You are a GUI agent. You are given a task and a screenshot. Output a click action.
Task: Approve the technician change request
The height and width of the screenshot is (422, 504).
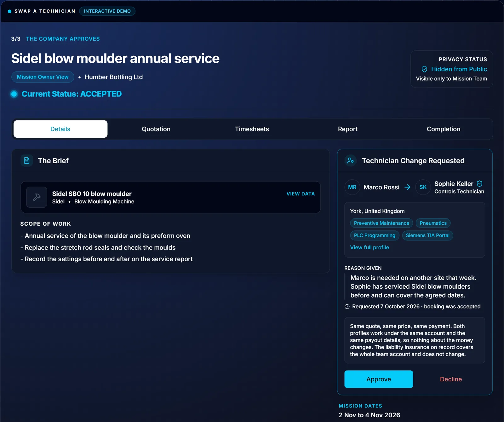coord(379,379)
